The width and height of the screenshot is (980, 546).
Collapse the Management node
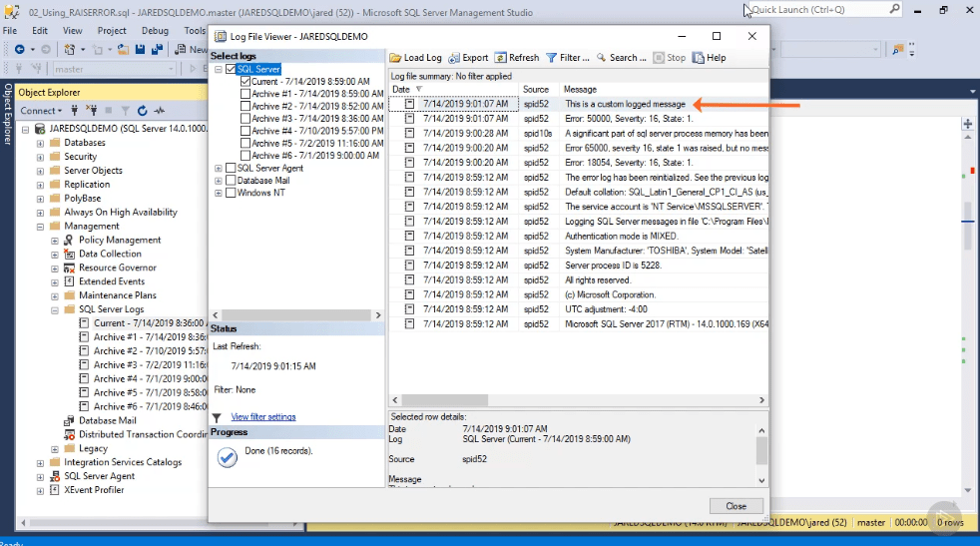point(40,227)
